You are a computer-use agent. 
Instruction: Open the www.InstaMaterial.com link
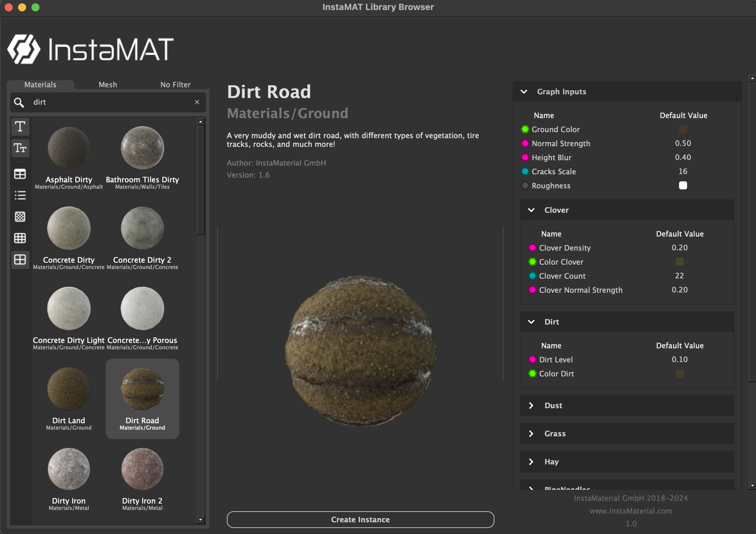click(x=631, y=511)
